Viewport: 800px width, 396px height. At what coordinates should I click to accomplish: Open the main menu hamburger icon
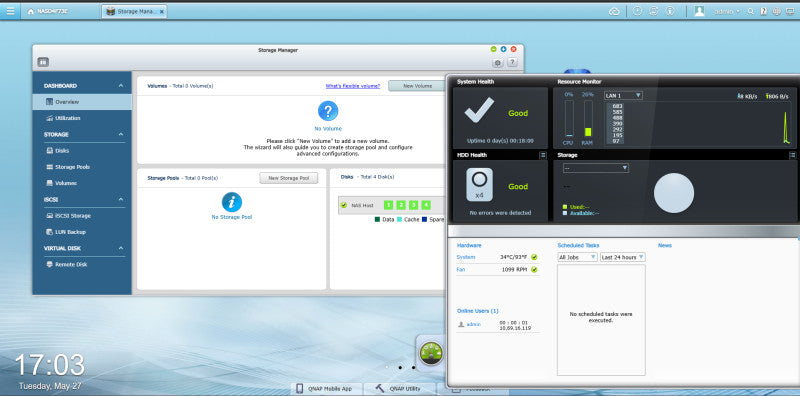click(10, 11)
